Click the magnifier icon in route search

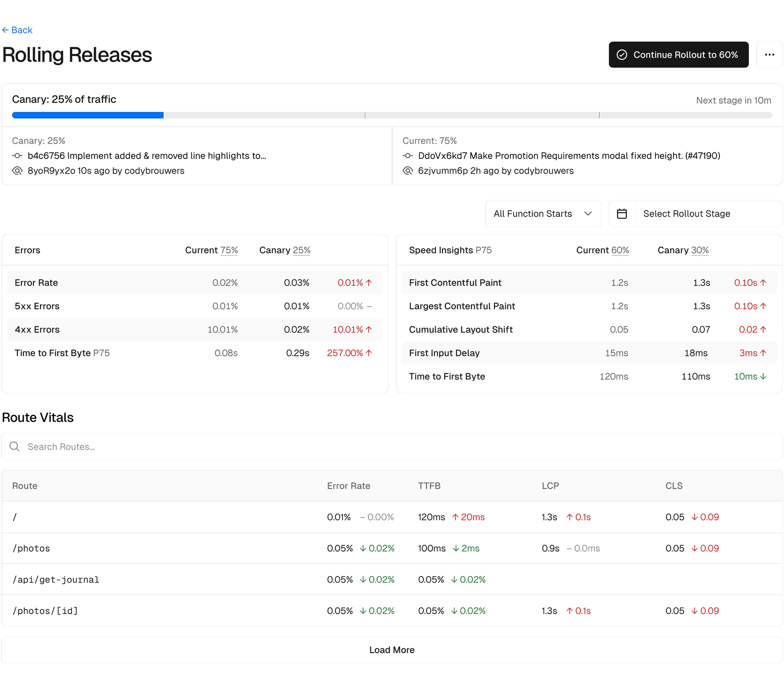pos(15,446)
